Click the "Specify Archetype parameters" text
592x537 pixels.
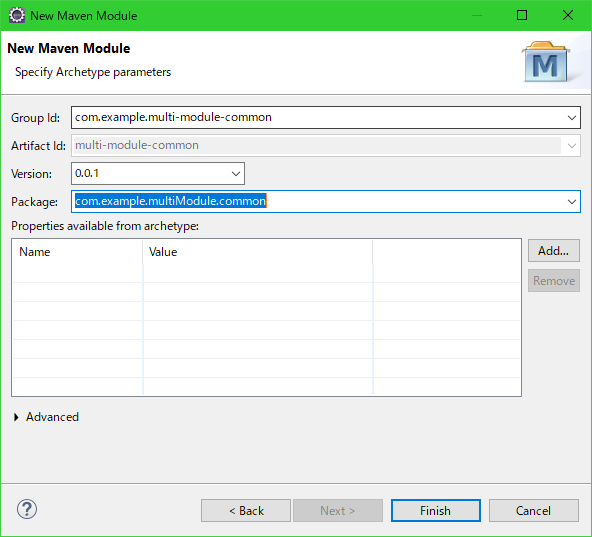coord(93,72)
